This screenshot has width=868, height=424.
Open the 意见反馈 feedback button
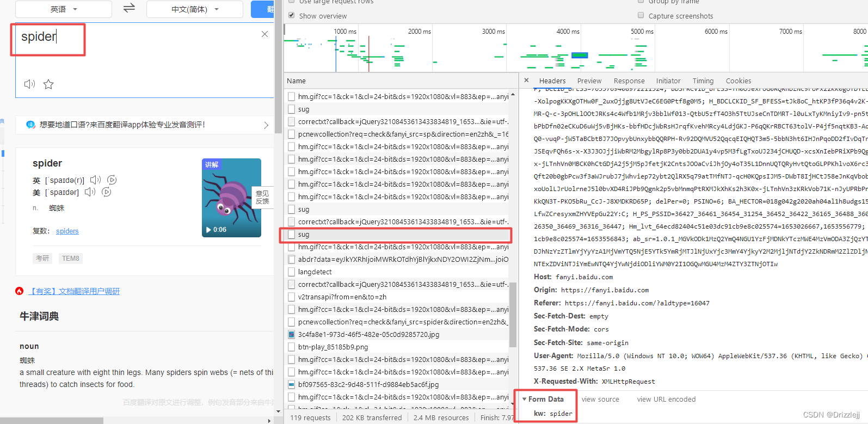(x=262, y=197)
